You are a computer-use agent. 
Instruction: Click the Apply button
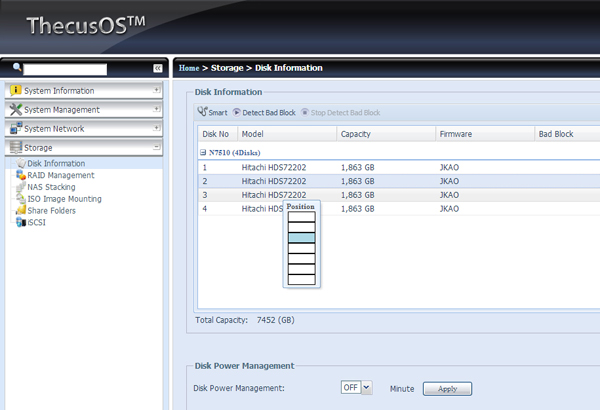(447, 388)
